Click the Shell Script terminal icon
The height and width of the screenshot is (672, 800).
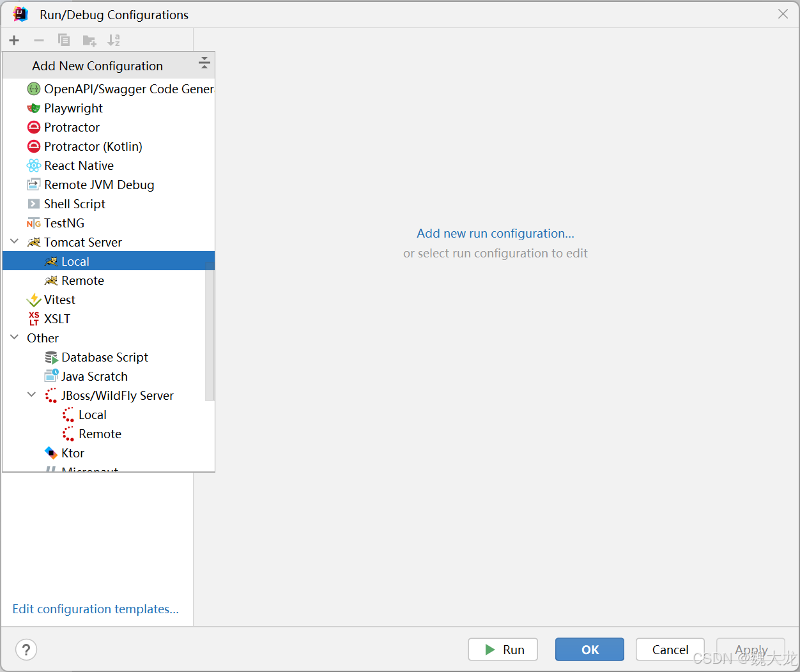tap(34, 204)
